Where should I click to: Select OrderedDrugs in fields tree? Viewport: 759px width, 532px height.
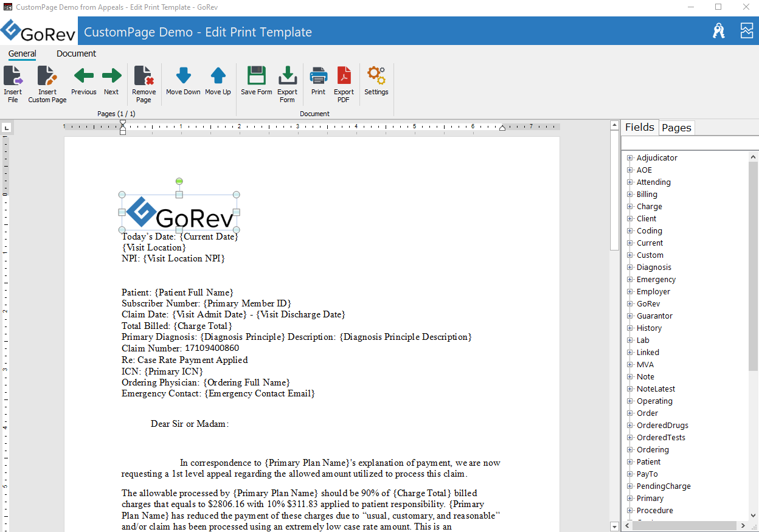[x=662, y=426]
